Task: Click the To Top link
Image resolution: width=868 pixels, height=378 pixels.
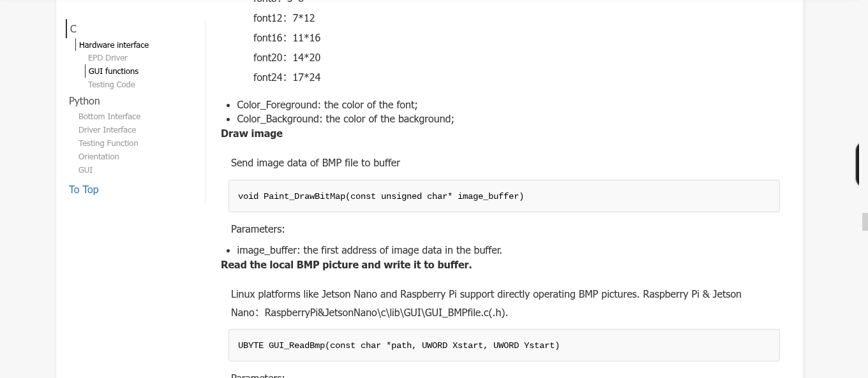Action: pyautogui.click(x=84, y=189)
